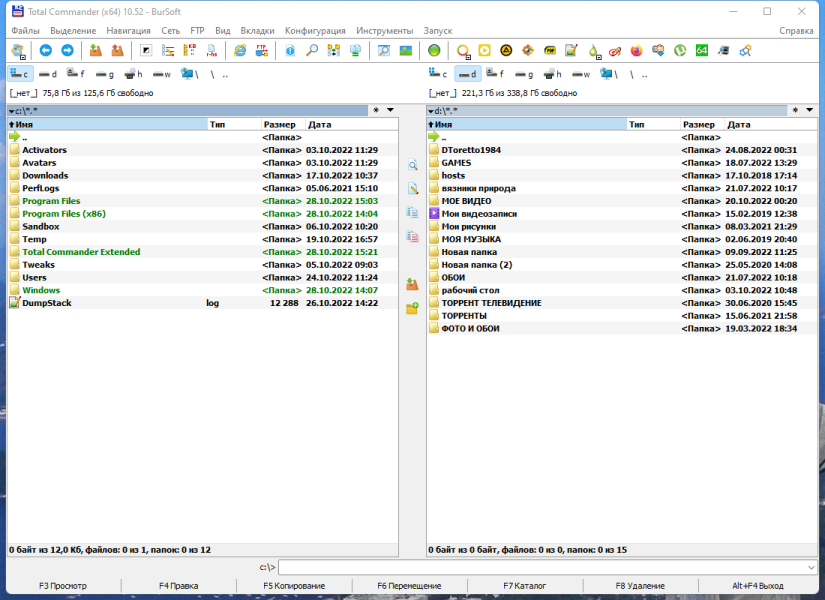The height and width of the screenshot is (600, 825).
Task: Click the magnifying glass search toolbar icon
Action: pyautogui.click(x=312, y=51)
